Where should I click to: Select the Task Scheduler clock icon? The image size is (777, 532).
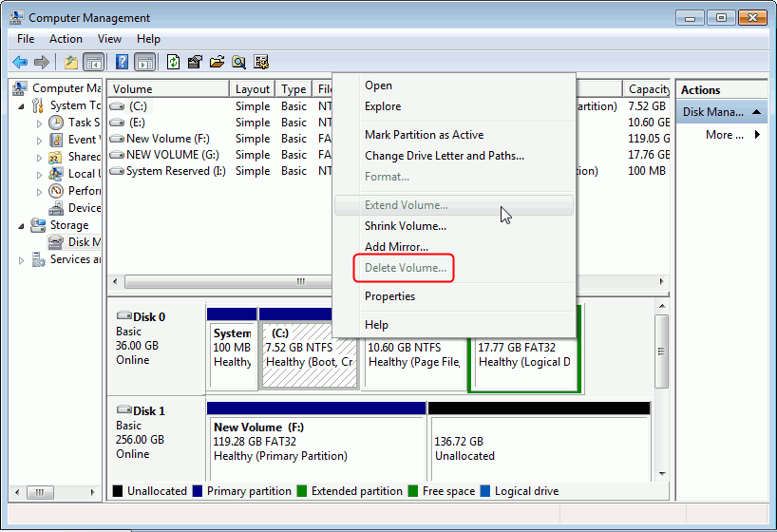coord(56,123)
